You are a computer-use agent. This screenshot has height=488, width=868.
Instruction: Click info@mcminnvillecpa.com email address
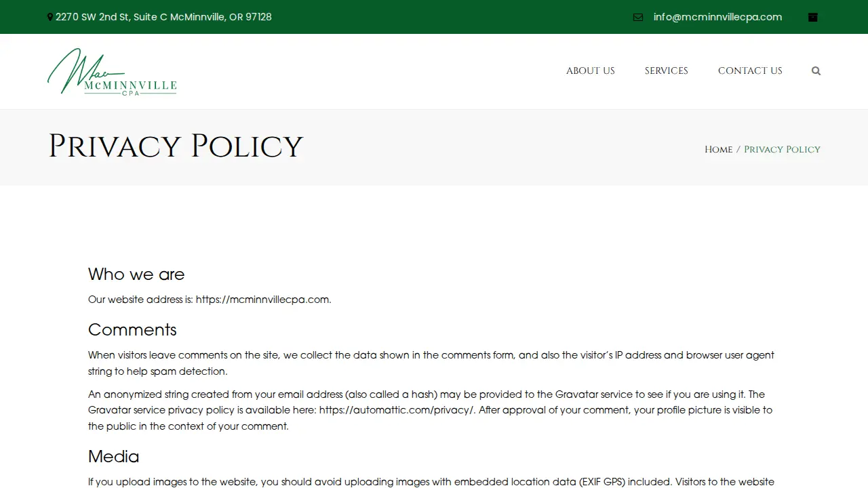click(717, 17)
